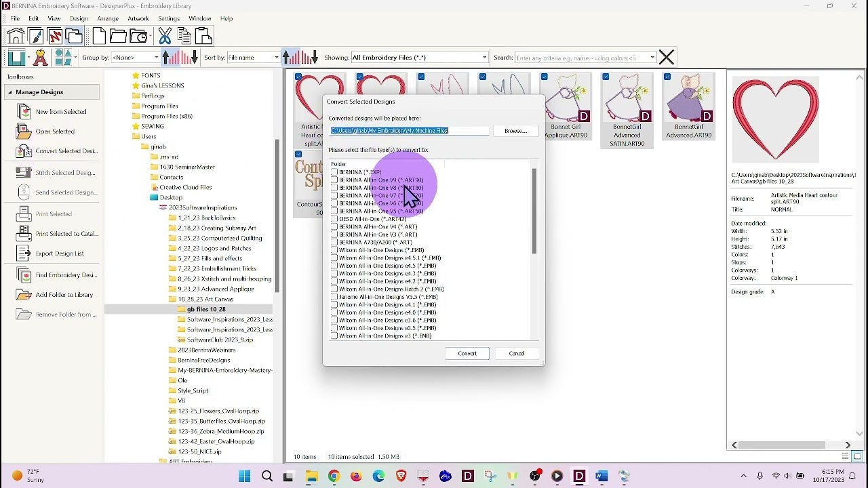Open the Group by dropdown
This screenshot has width=868, height=488.
(136, 58)
